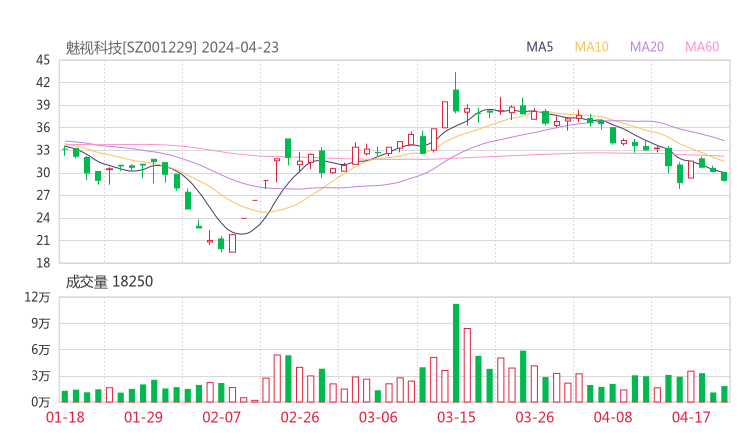Click the lowest red hollow candlestick near 21

click(x=233, y=243)
